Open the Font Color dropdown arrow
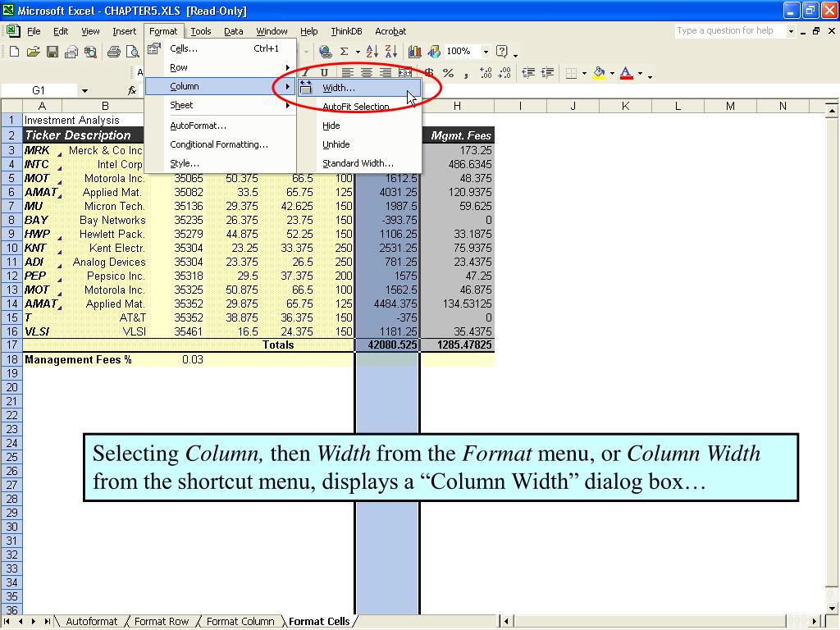 [x=640, y=73]
